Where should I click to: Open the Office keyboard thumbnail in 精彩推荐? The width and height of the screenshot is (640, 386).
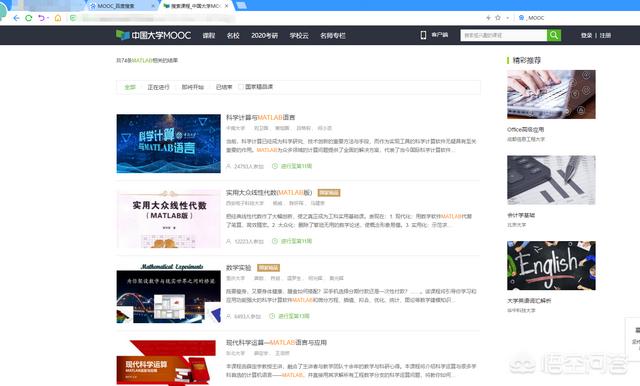pos(551,94)
